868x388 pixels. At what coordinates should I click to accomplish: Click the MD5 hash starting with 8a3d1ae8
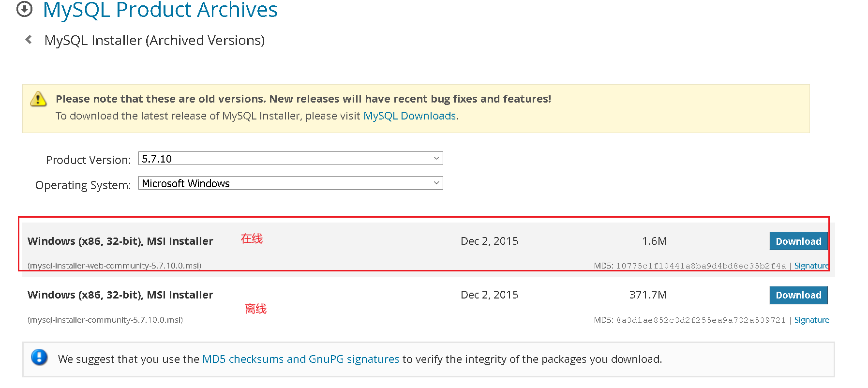click(701, 320)
